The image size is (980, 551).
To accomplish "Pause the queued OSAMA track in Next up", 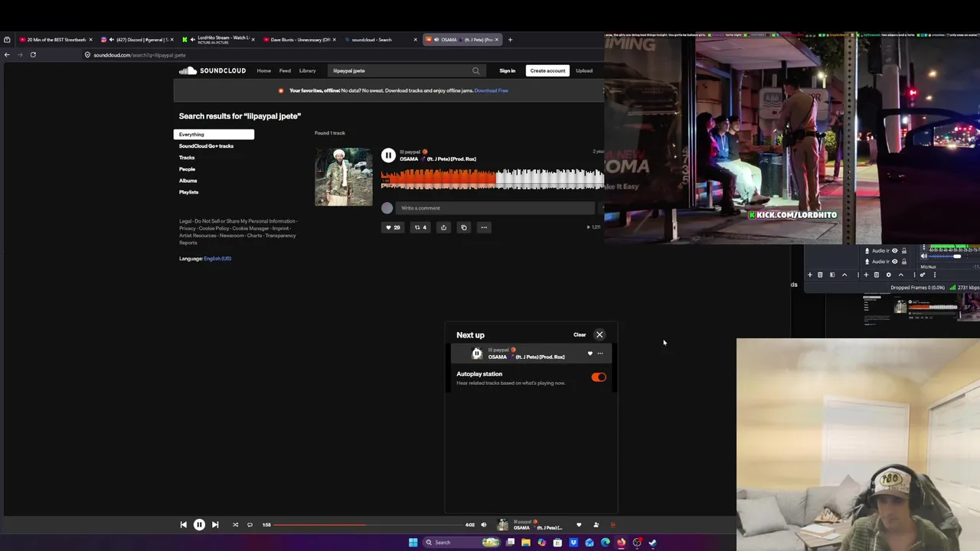I will click(x=477, y=354).
